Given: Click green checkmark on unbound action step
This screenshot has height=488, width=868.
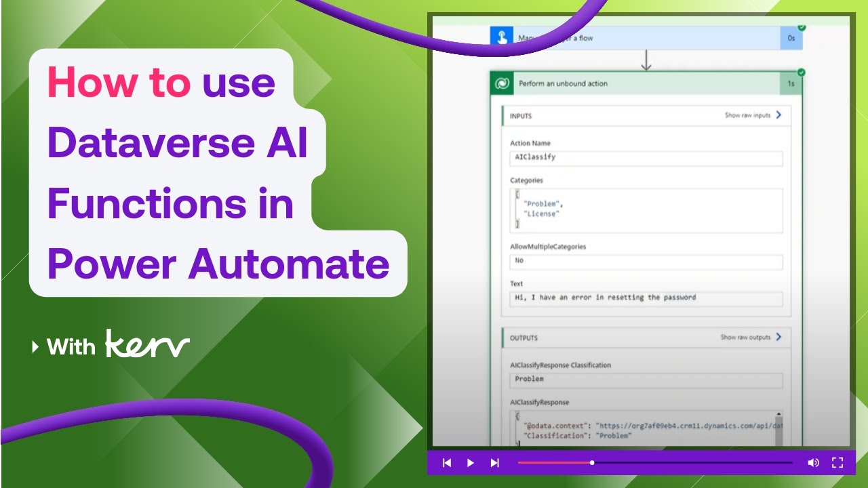Looking at the screenshot, I should [802, 72].
